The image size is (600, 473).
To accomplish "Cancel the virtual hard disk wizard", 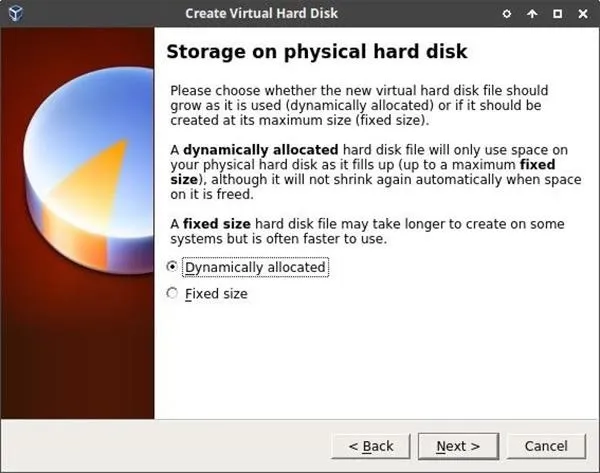I will (x=546, y=446).
